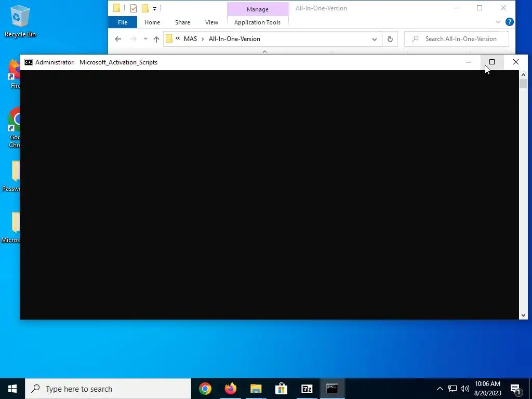Open the recent locations dropdown

[x=145, y=39]
